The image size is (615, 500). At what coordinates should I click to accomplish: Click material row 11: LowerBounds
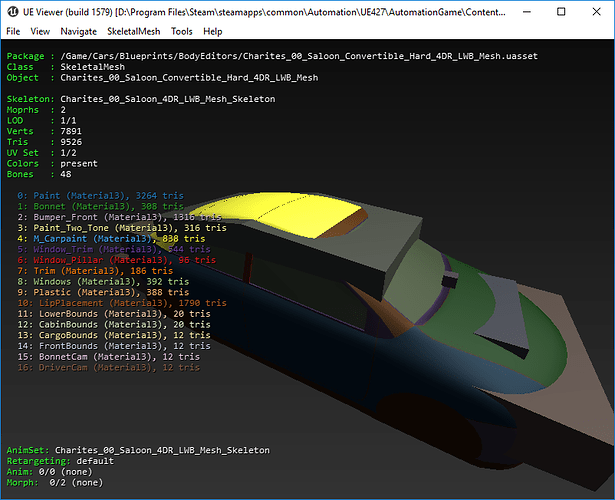click(114, 314)
